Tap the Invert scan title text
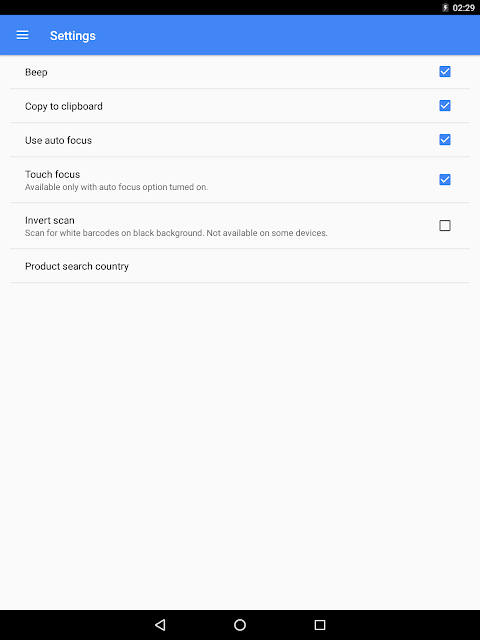480x640 pixels. 50,220
